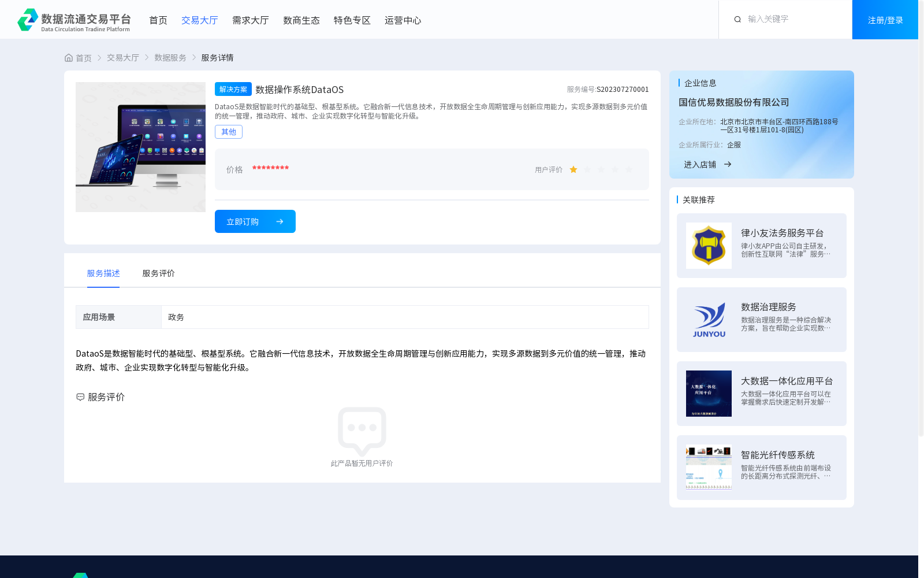Click 首页 breadcrumb link

pos(84,58)
